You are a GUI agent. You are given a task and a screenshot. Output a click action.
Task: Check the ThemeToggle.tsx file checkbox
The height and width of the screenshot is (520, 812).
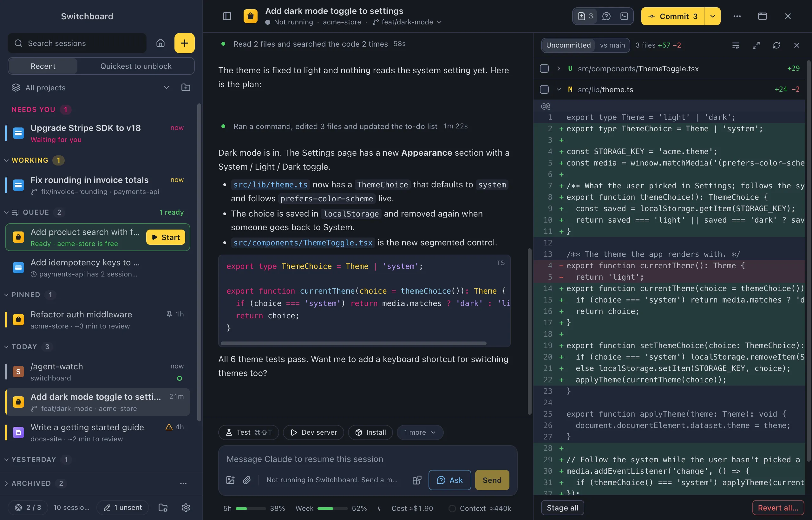[x=544, y=68]
